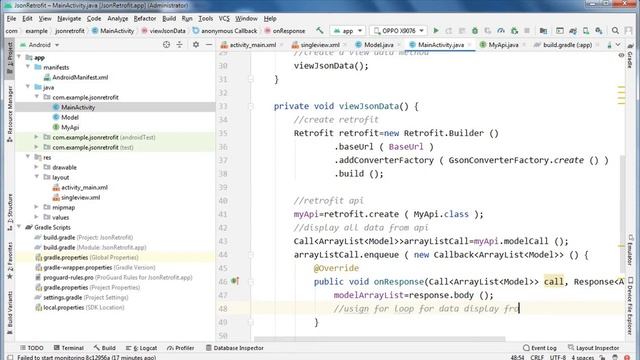Click Attach Debugger to Android Process icon
Viewport: 640px width, 360px height.
pos(514,31)
